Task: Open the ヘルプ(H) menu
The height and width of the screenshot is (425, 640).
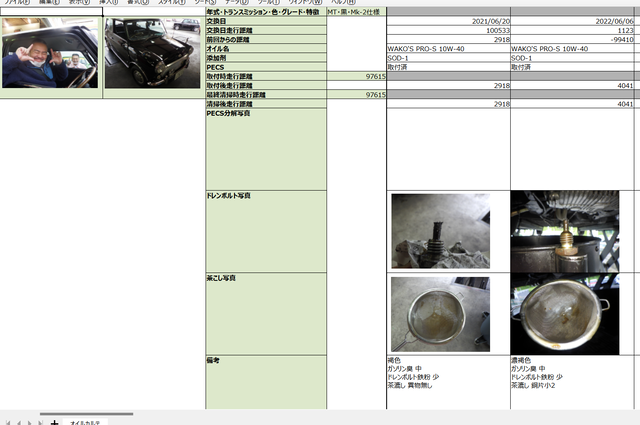Action: tap(343, 2)
